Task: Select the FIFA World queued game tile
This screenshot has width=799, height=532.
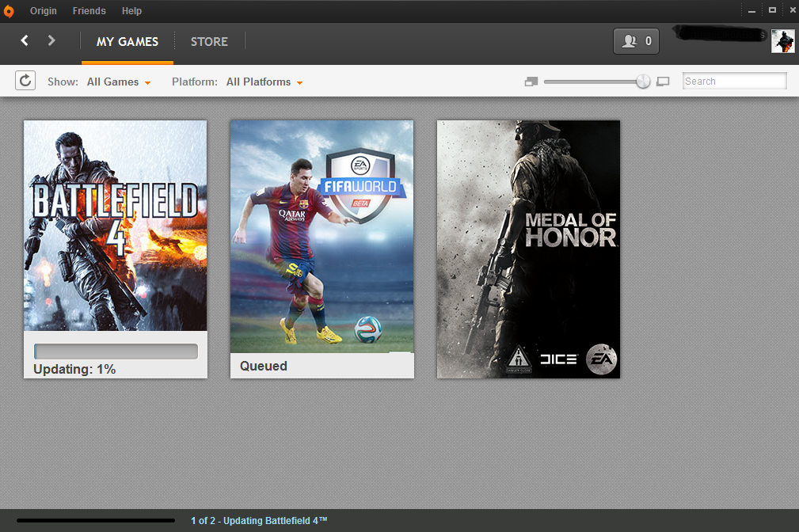Action: (x=322, y=249)
